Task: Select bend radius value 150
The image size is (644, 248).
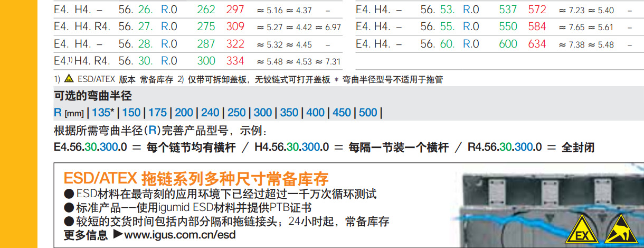Action: (131, 113)
